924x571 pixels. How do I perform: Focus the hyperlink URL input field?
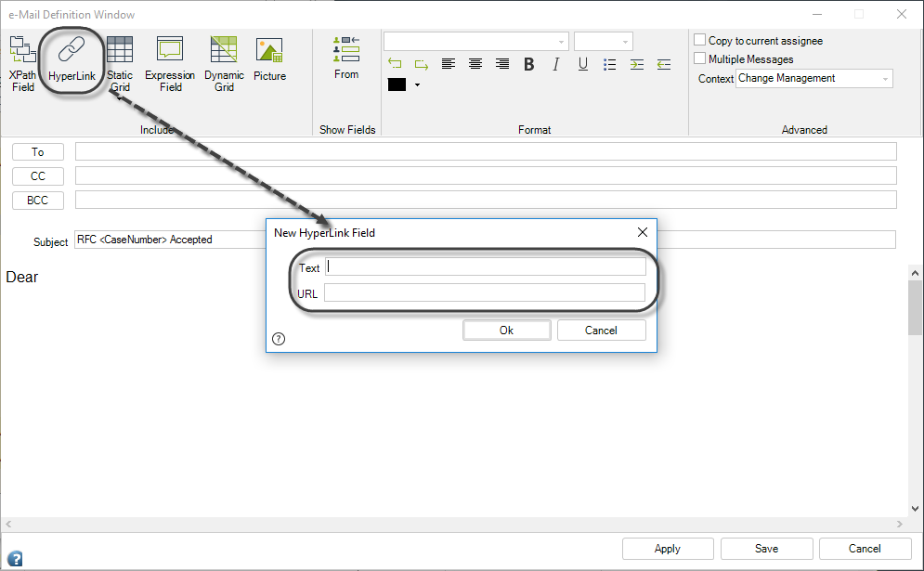tap(485, 292)
